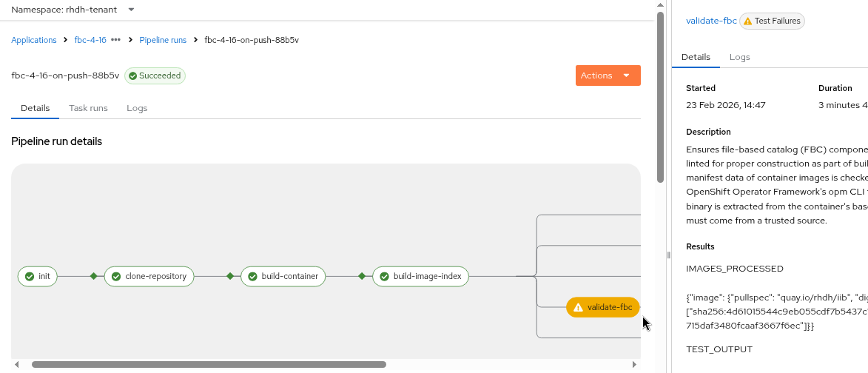Image resolution: width=868 pixels, height=373 pixels.
Task: Select the clone-repository task node
Action: tap(149, 277)
